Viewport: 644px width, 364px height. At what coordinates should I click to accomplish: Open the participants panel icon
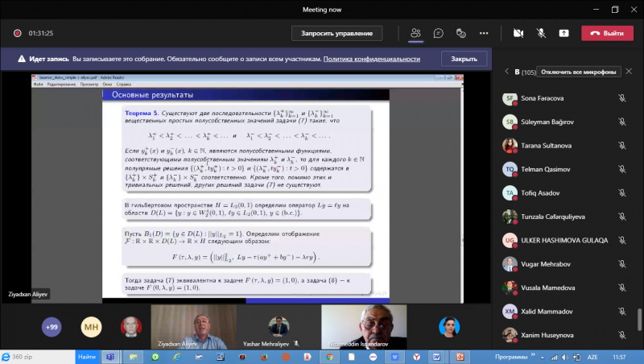coord(415,33)
